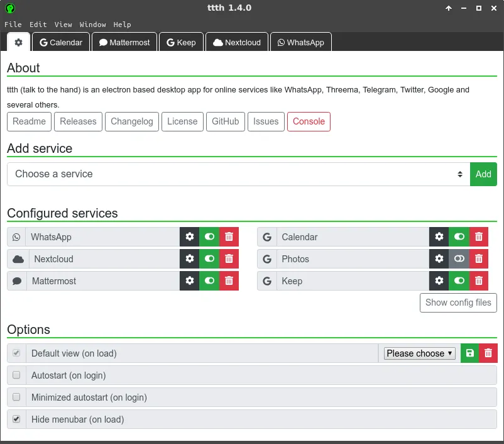Click the WhatsApp service name field
Image resolution: width=504 pixels, height=444 pixels.
coord(102,237)
